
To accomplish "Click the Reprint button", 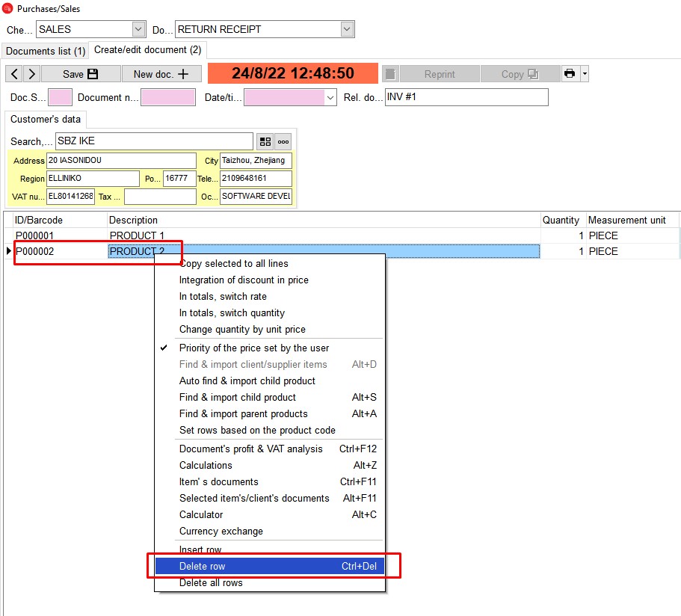I will [x=440, y=74].
